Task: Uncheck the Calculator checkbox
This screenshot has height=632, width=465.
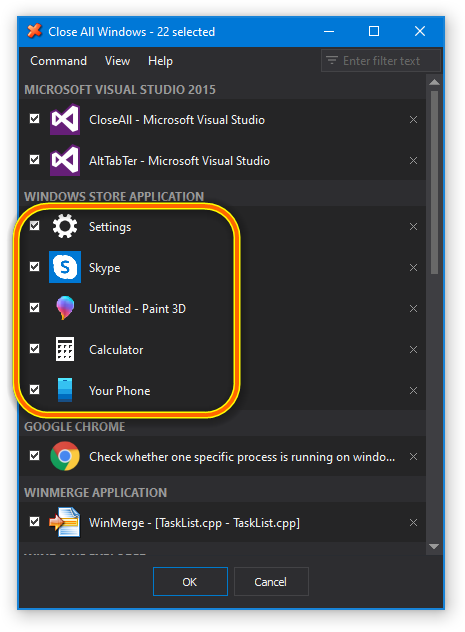Action: (x=35, y=348)
